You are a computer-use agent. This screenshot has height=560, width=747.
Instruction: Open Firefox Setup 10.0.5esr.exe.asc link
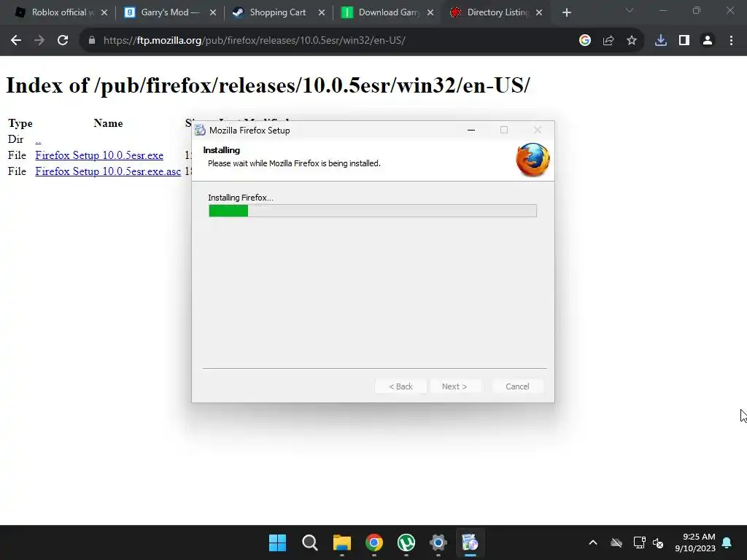(x=108, y=171)
